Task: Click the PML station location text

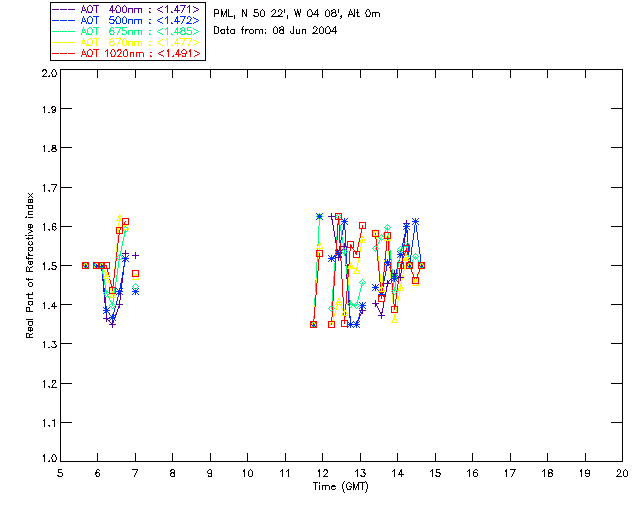Action: pyautogui.click(x=297, y=13)
